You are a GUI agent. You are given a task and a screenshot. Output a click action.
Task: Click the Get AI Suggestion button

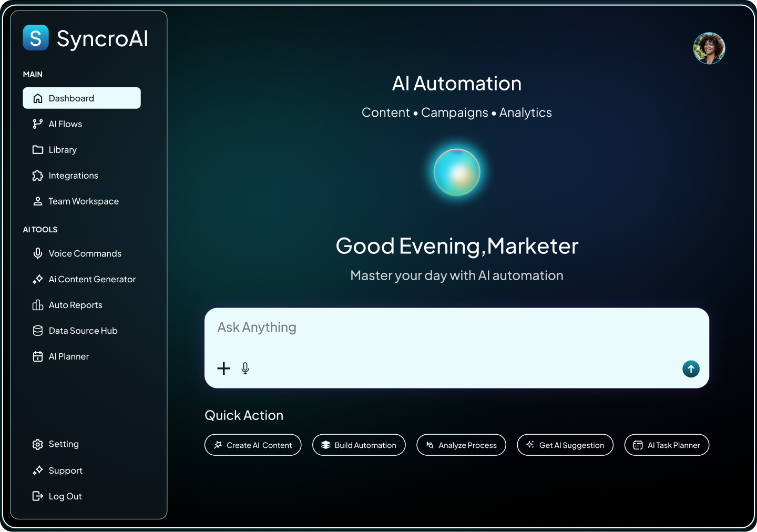click(x=565, y=445)
